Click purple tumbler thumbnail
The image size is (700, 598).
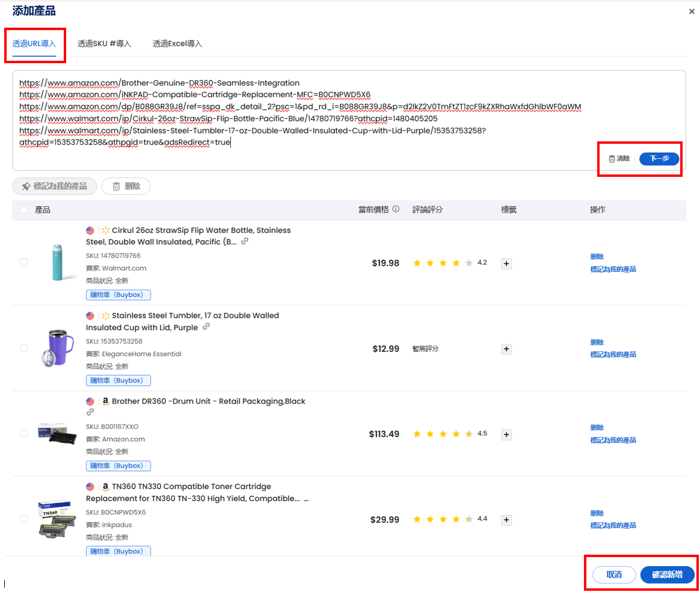tap(58, 348)
